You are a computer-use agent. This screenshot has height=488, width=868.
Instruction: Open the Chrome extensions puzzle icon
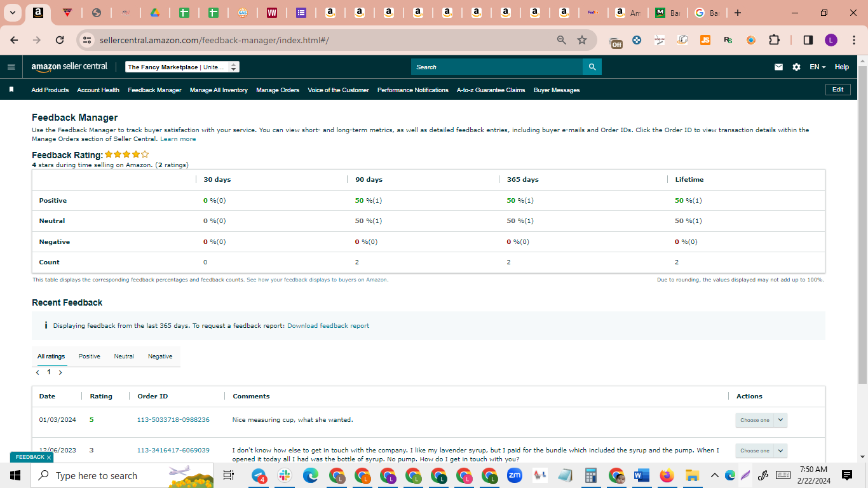pos(774,40)
